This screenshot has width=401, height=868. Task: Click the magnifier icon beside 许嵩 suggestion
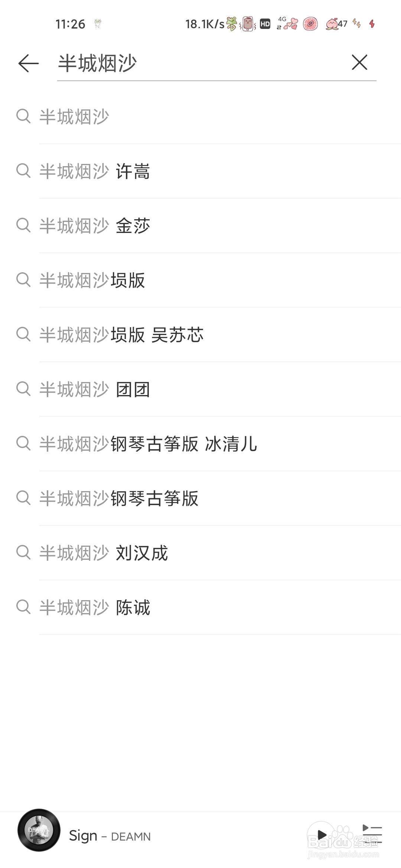tap(23, 171)
